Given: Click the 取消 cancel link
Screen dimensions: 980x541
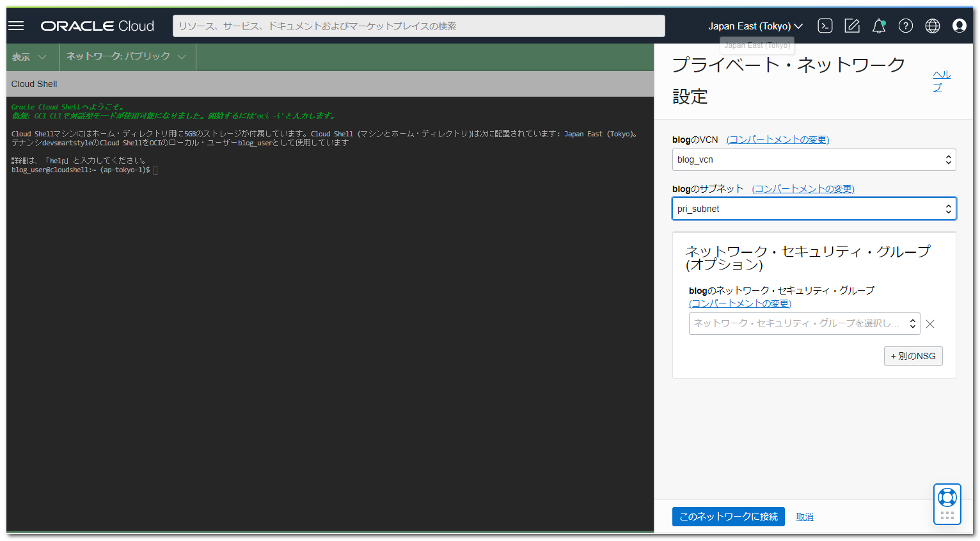Looking at the screenshot, I should [x=805, y=517].
